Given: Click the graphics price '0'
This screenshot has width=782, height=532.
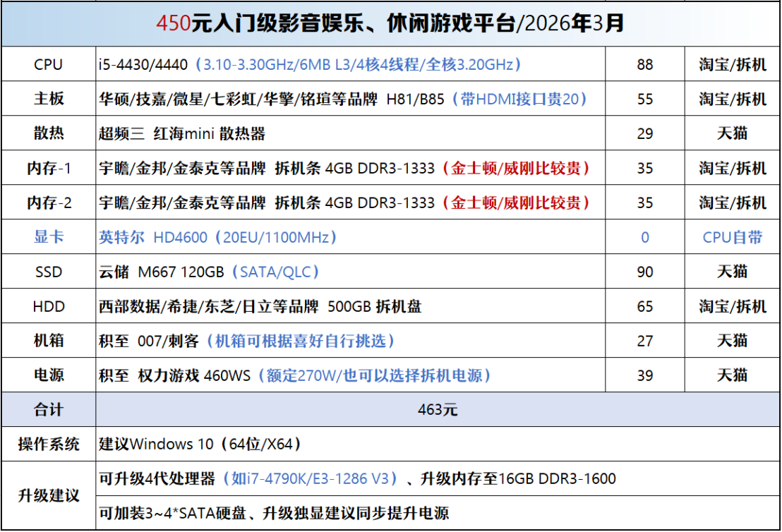Looking at the screenshot, I should [645, 237].
